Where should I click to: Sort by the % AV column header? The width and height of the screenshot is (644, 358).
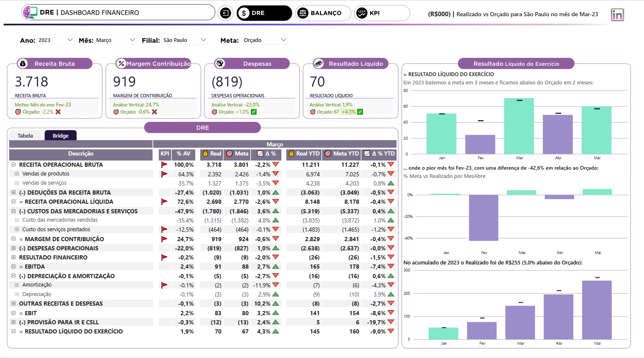[183, 154]
